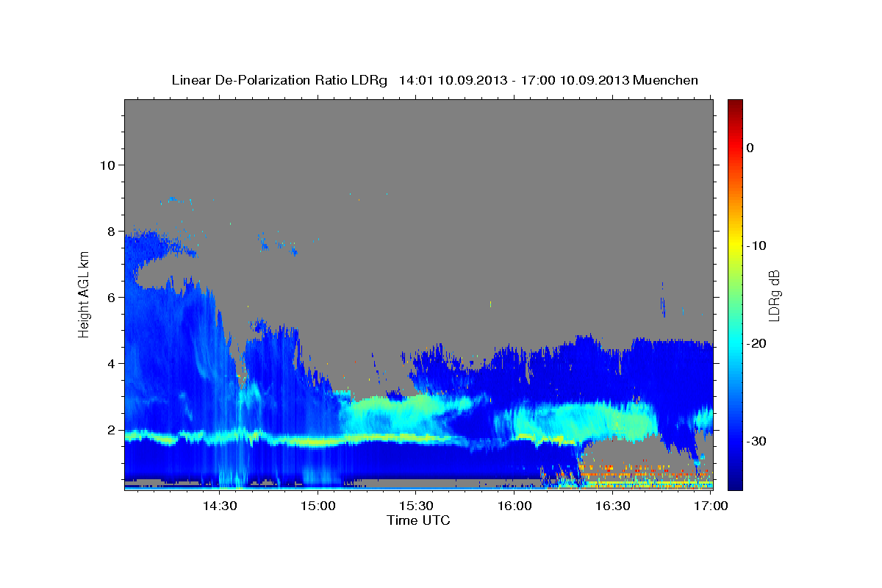Click the 15:30 time tick label
882x588 pixels.
click(x=416, y=506)
